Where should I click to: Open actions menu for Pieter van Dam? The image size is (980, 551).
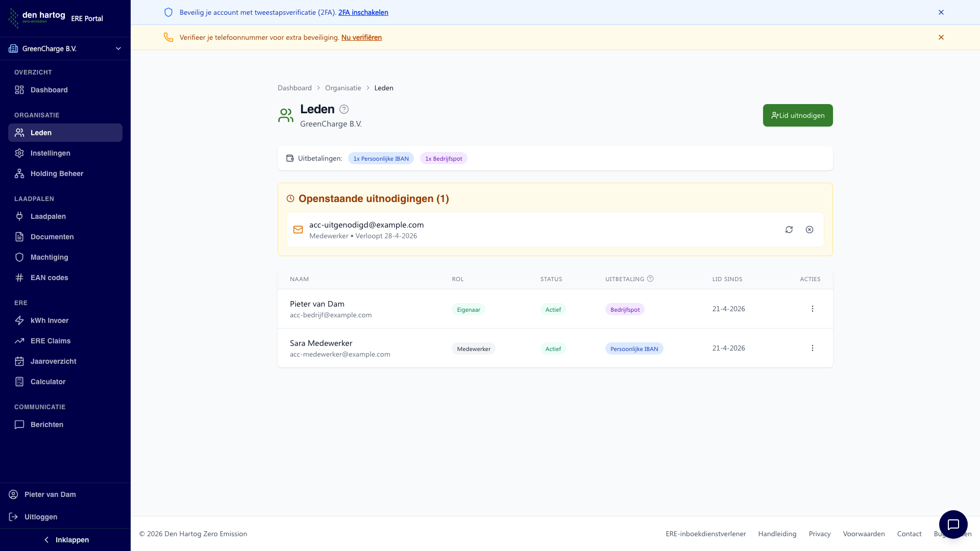813,309
